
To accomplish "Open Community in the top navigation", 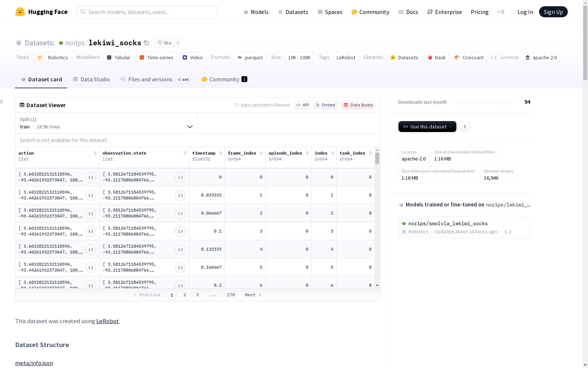I will point(370,12).
